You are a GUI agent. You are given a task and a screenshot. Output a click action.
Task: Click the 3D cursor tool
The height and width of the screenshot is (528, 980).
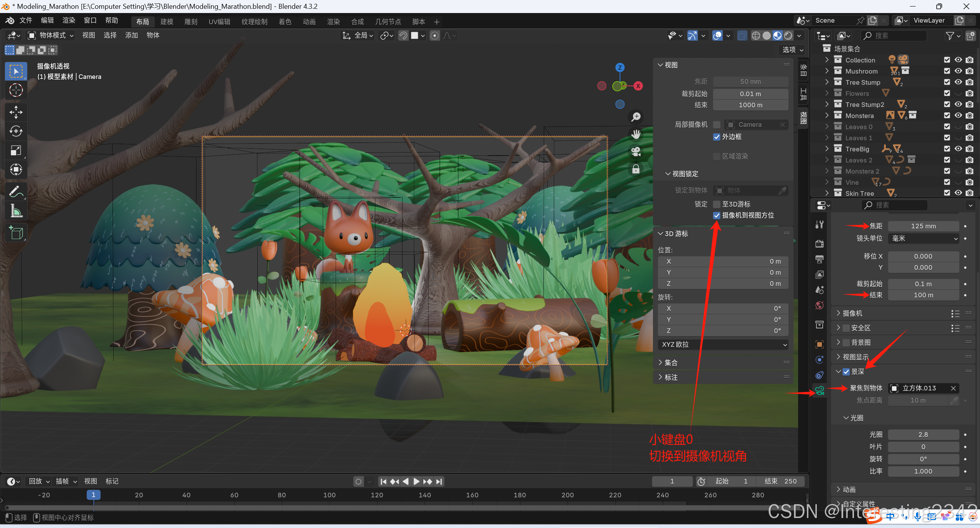tap(16, 90)
